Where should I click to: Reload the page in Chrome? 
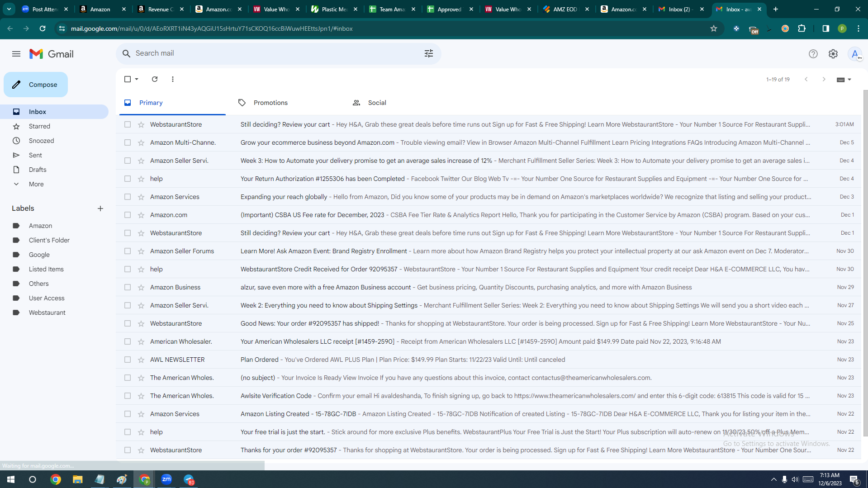(43, 28)
